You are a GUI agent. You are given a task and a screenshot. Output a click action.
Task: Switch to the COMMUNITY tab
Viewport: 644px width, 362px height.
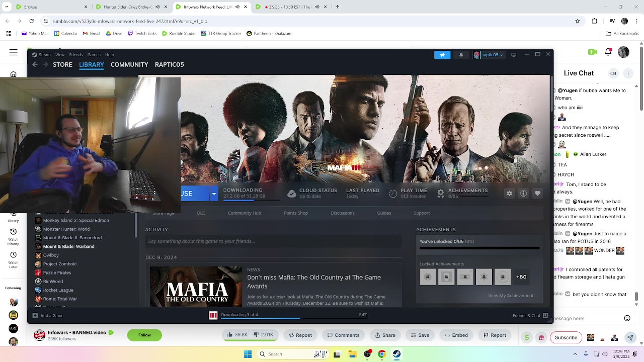(x=129, y=64)
